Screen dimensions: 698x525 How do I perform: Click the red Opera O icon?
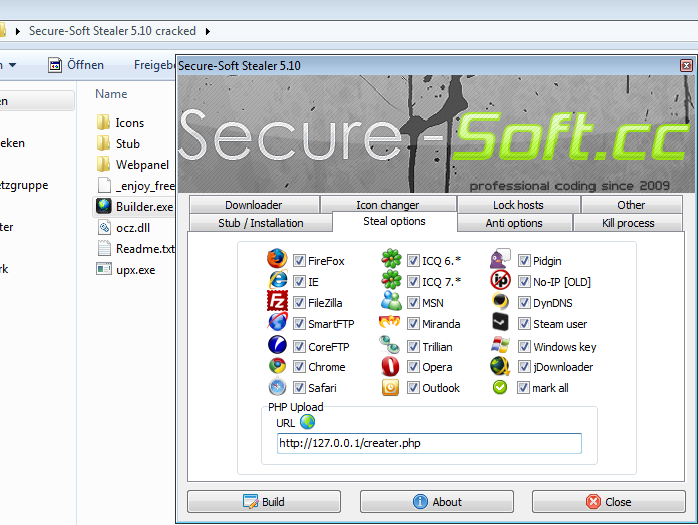[390, 366]
